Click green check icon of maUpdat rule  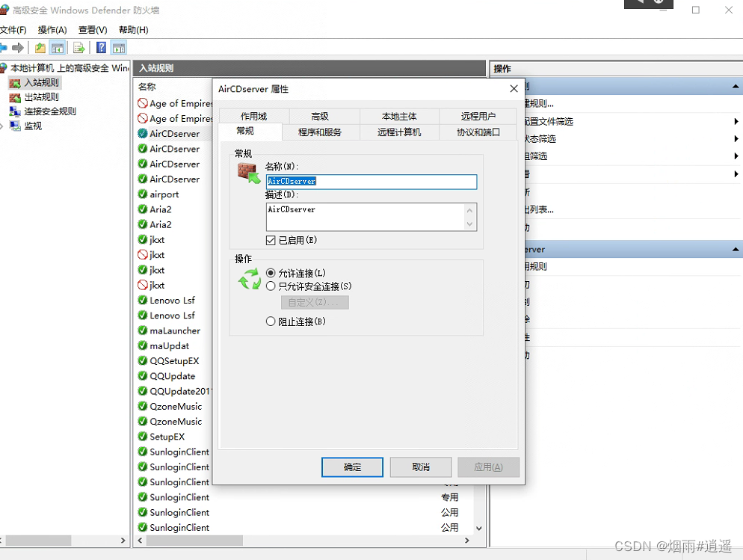click(143, 345)
